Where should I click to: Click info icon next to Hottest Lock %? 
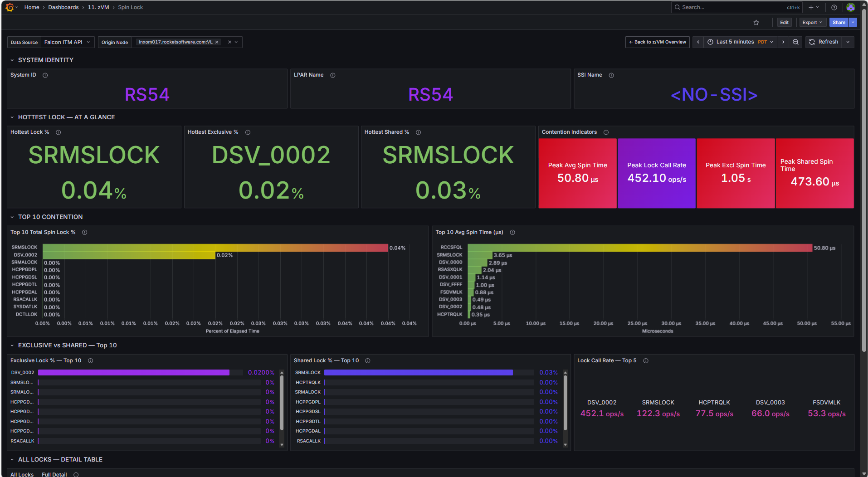(58, 132)
